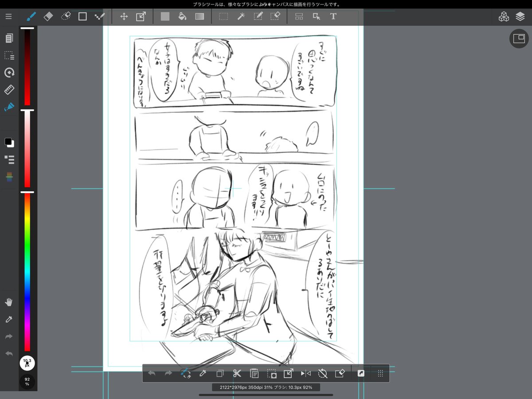The image size is (532, 399).
Task: Open the canvas rotation menu
Action: point(9,72)
